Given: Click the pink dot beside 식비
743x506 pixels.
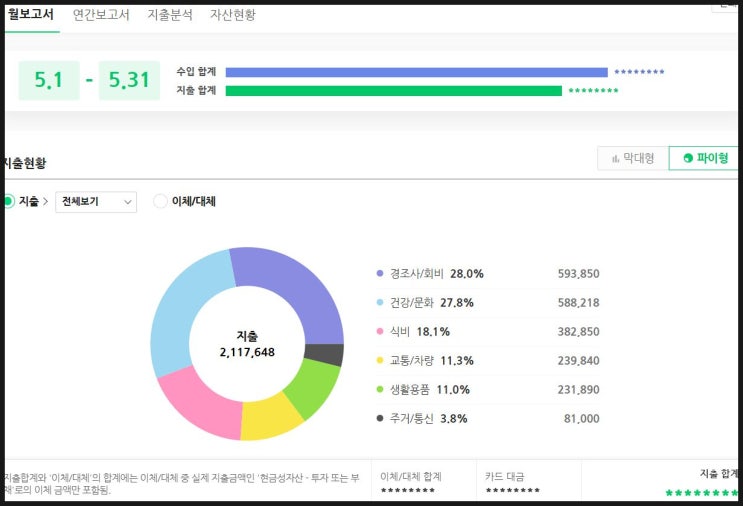Looking at the screenshot, I should coord(380,331).
